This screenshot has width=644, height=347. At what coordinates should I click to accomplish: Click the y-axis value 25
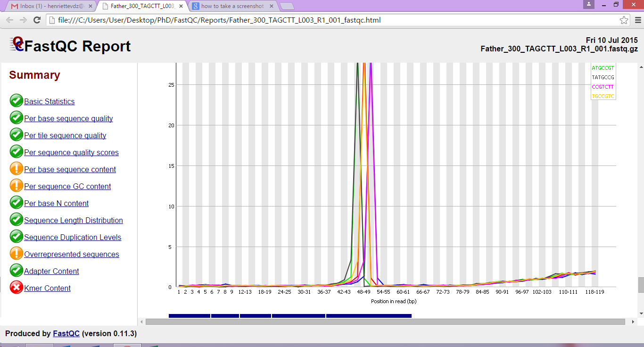172,85
